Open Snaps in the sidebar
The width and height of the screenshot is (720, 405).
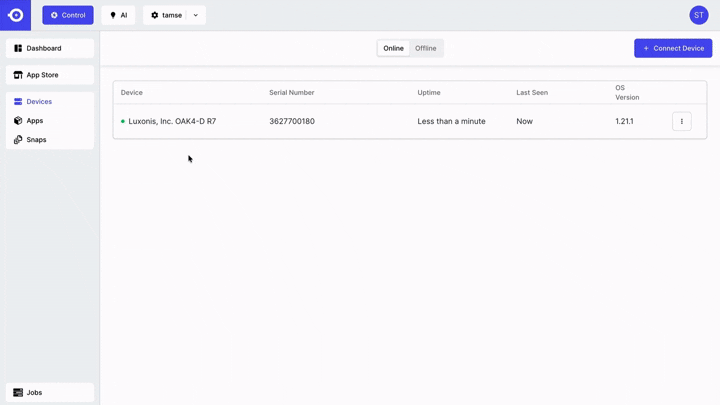coord(50,140)
